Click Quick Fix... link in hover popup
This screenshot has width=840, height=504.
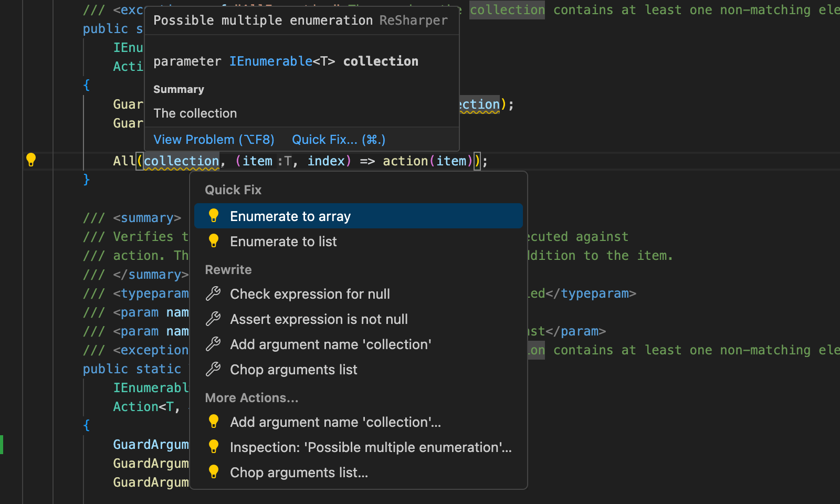339,140
